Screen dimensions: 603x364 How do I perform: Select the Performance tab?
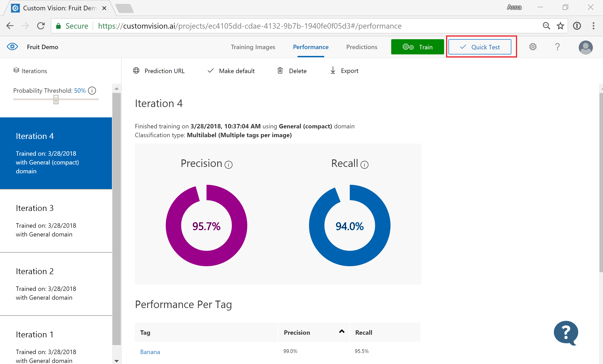click(x=311, y=47)
